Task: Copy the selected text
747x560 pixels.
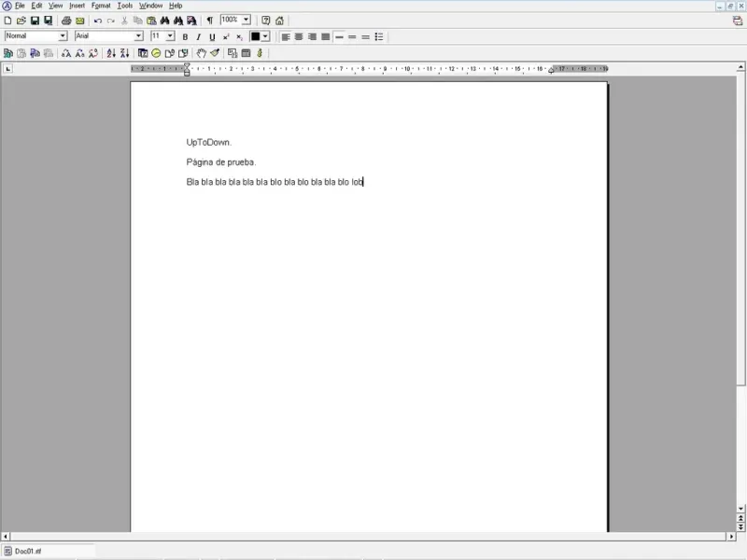Action: (x=137, y=21)
